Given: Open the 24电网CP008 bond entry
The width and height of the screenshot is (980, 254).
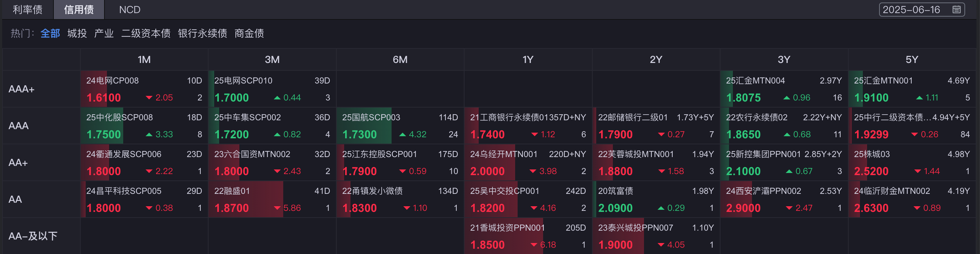Looking at the screenshot, I should (x=144, y=89).
